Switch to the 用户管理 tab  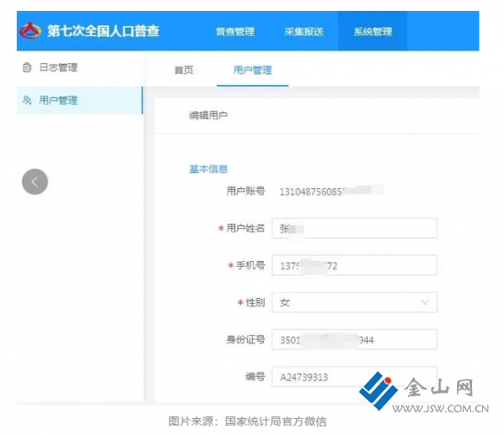pyautogui.click(x=252, y=71)
